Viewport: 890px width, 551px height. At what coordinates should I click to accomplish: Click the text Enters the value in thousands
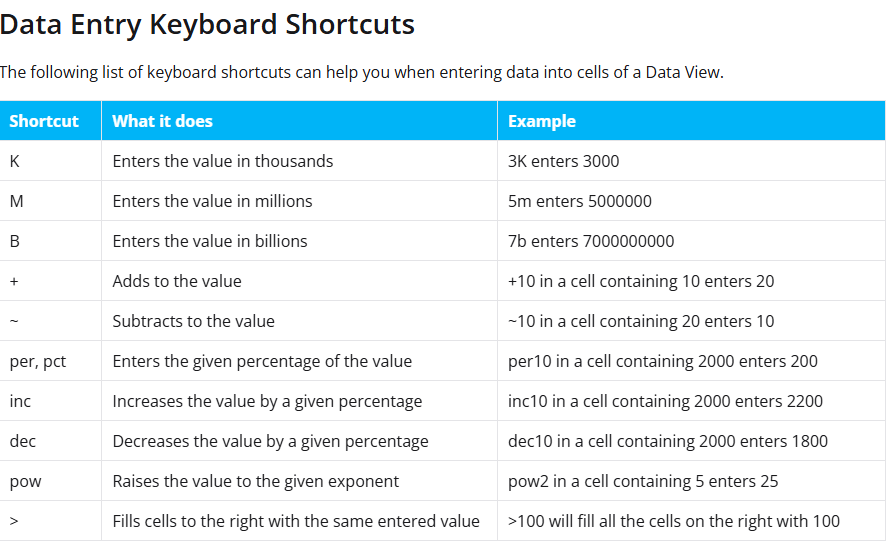(x=223, y=161)
